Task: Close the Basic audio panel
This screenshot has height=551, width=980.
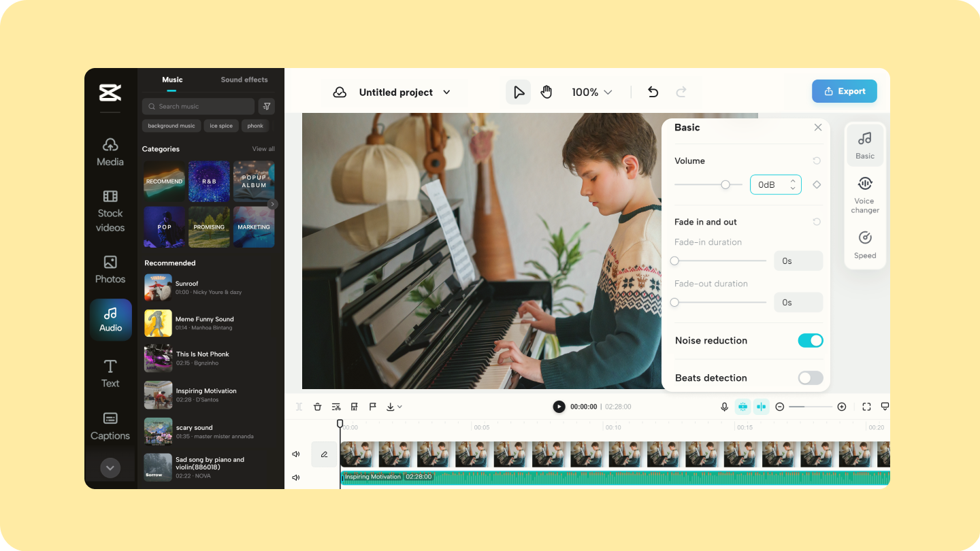Action: coord(818,127)
